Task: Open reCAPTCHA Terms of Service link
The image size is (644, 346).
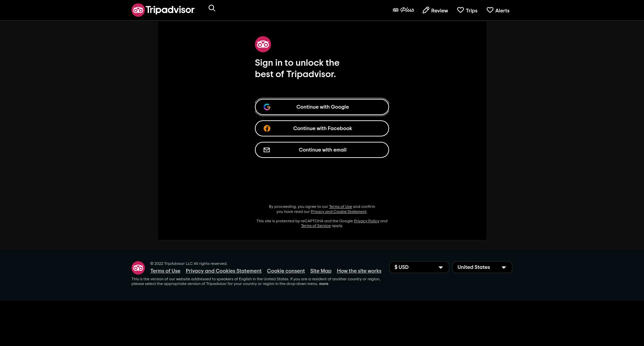Action: coord(316,226)
